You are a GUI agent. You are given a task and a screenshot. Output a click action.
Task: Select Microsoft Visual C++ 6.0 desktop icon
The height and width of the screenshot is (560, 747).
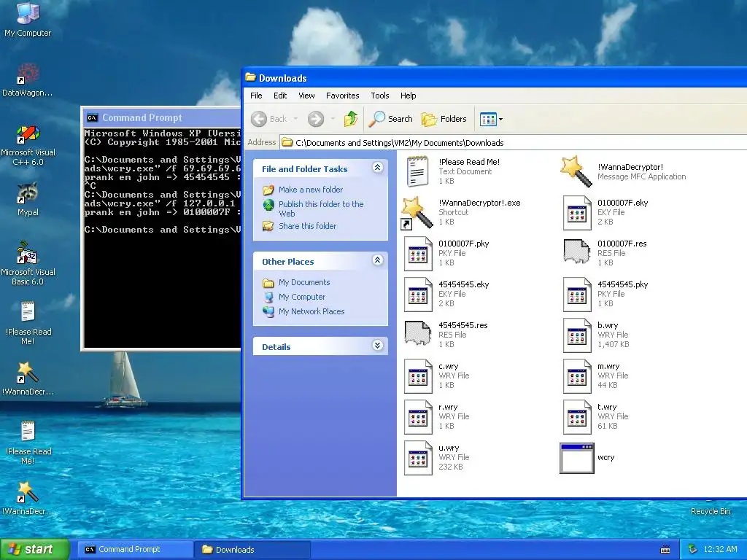[28, 145]
